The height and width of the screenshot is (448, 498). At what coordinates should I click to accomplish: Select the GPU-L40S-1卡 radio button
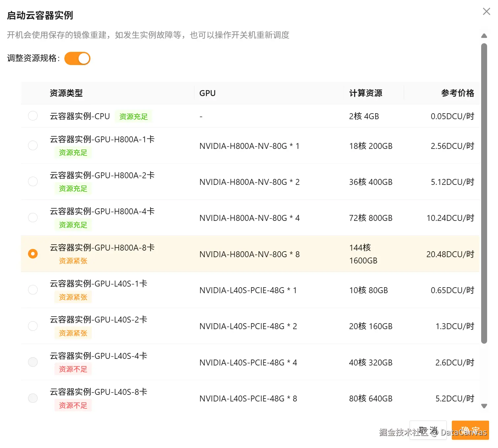[x=33, y=290]
